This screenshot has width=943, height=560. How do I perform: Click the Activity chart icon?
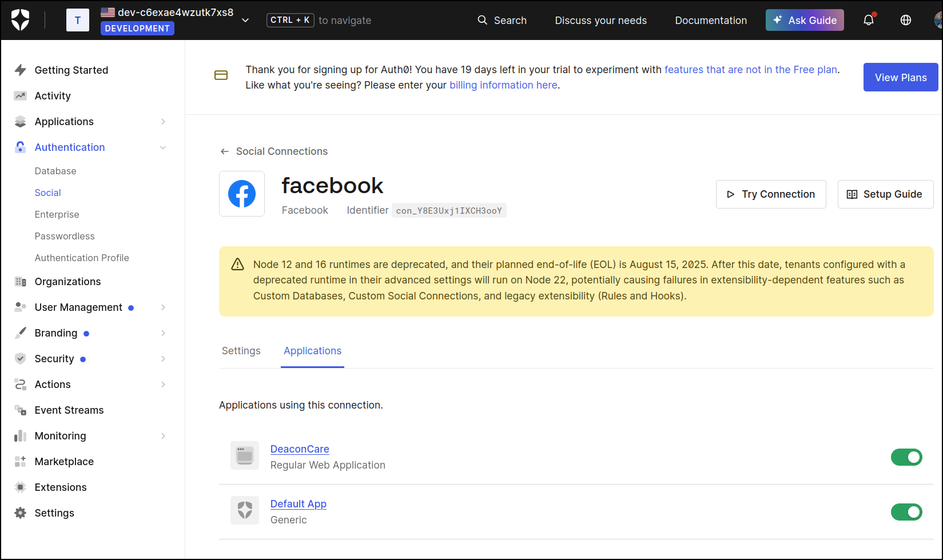tap(21, 95)
